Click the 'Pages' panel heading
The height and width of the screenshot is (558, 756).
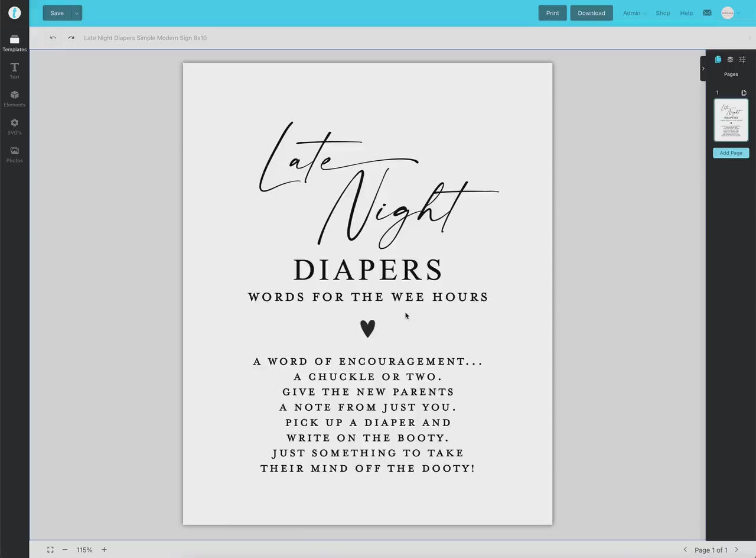coord(731,74)
